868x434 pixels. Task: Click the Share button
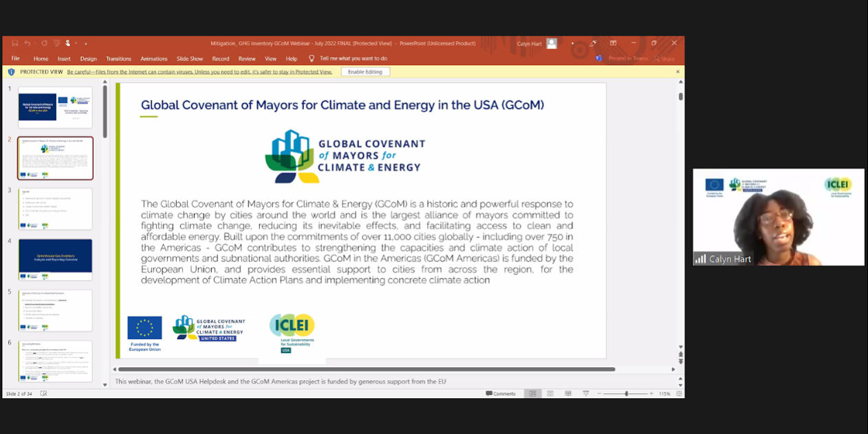point(664,58)
